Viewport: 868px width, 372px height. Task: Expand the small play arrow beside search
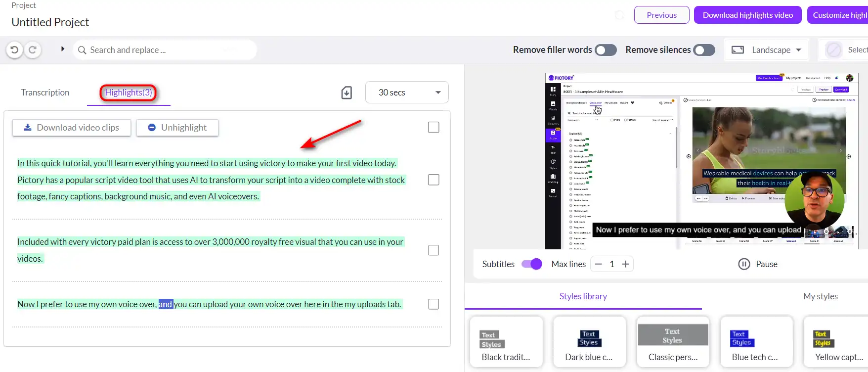(x=63, y=49)
